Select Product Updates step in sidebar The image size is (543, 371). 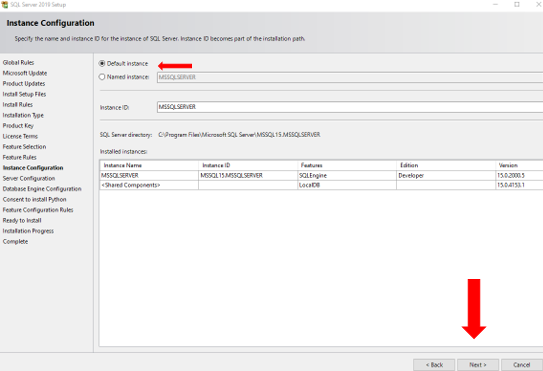tap(24, 84)
